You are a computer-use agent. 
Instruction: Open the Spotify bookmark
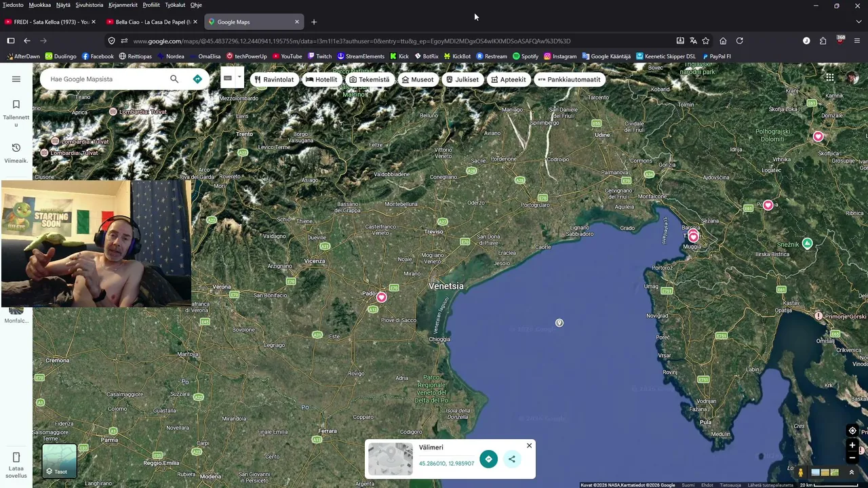coord(526,56)
